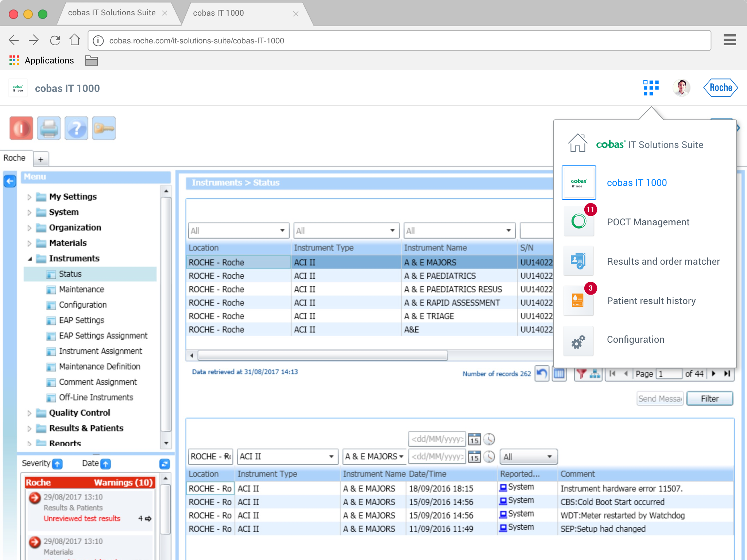The width and height of the screenshot is (747, 560).
Task: Open help with question mark icon
Action: pyautogui.click(x=76, y=128)
